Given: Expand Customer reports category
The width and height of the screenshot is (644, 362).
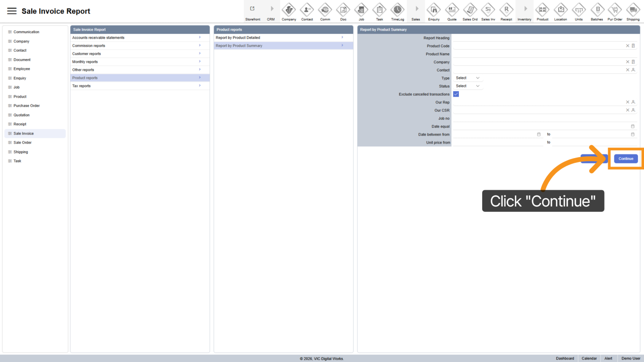Looking at the screenshot, I should tap(140, 54).
